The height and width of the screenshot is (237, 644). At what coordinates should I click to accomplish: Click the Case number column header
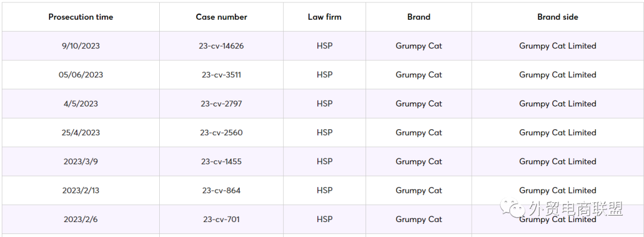(x=221, y=17)
